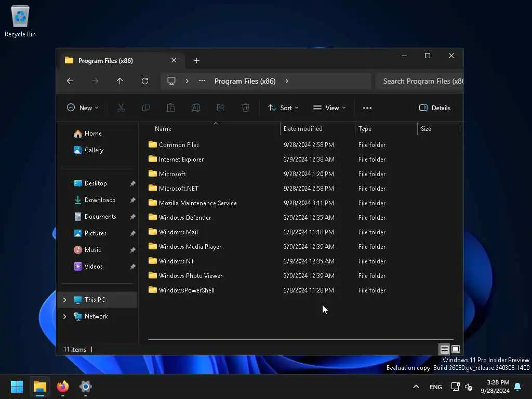
Task: Open the Windows Start menu
Action: pos(17,387)
